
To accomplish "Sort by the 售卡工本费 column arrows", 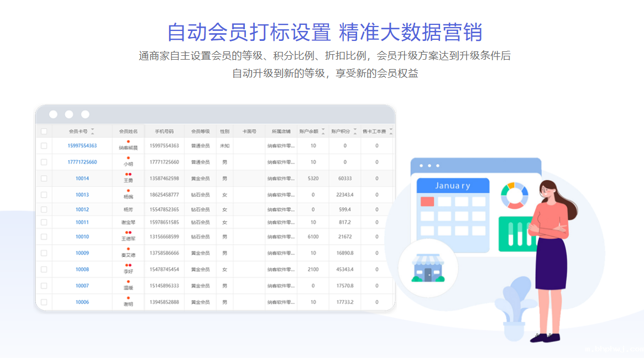I will pos(391,131).
